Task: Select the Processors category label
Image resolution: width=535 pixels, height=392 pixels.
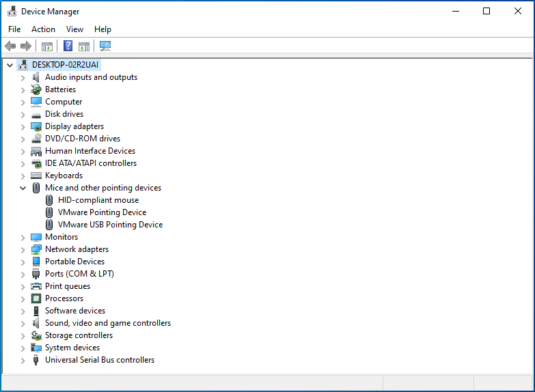Action: pos(64,298)
